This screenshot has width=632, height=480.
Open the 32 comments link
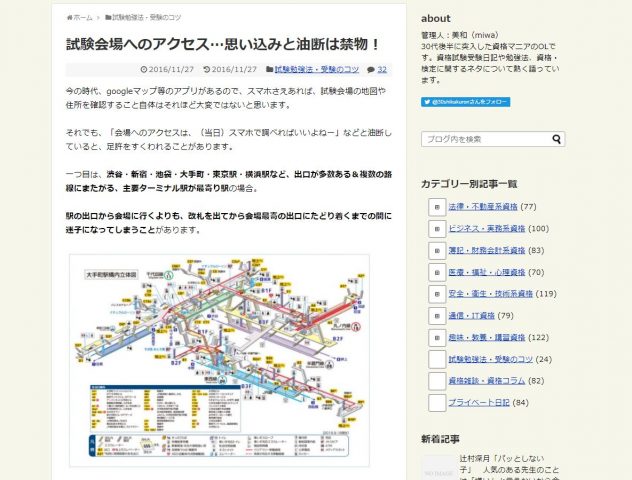pos(382,69)
